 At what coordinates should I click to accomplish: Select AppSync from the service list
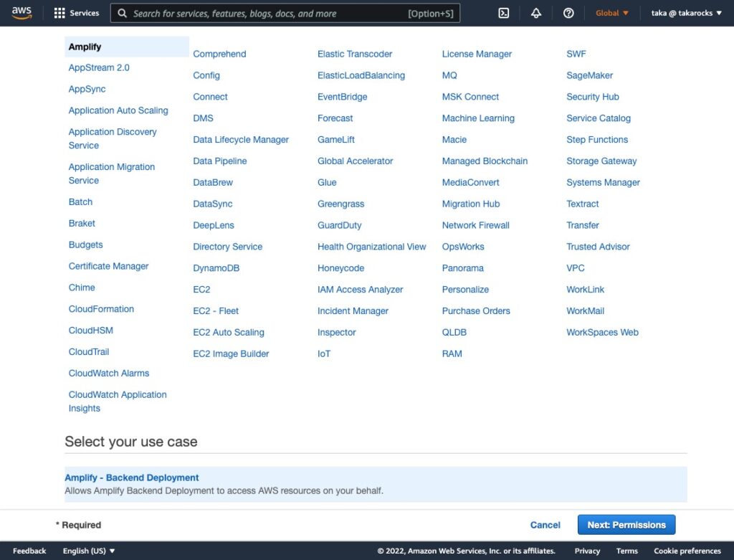(x=87, y=89)
